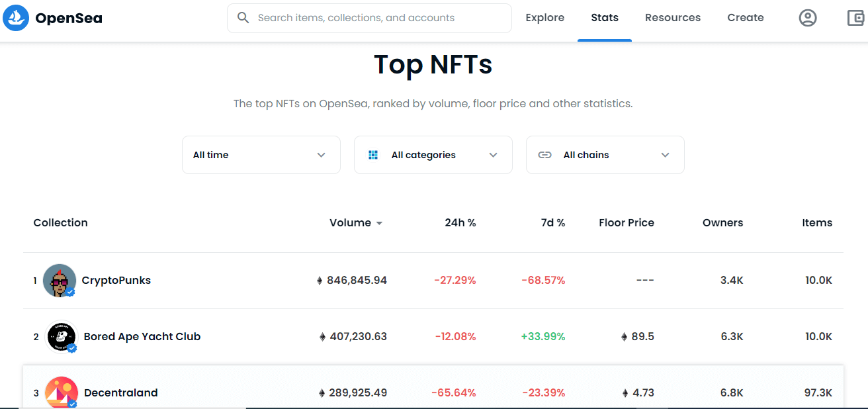Viewport: 868px width, 409px height.
Task: Click the CryptoPunks collection thumbnail
Action: (60, 280)
